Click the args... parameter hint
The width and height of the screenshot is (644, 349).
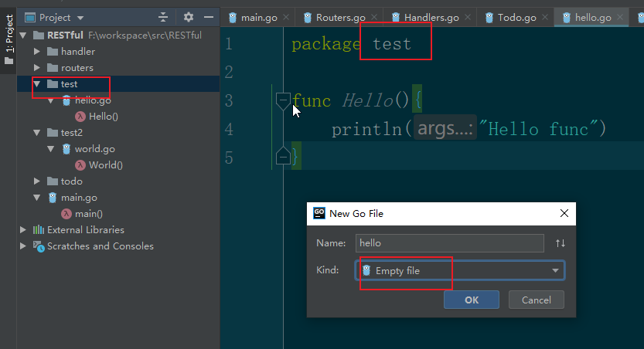445,129
